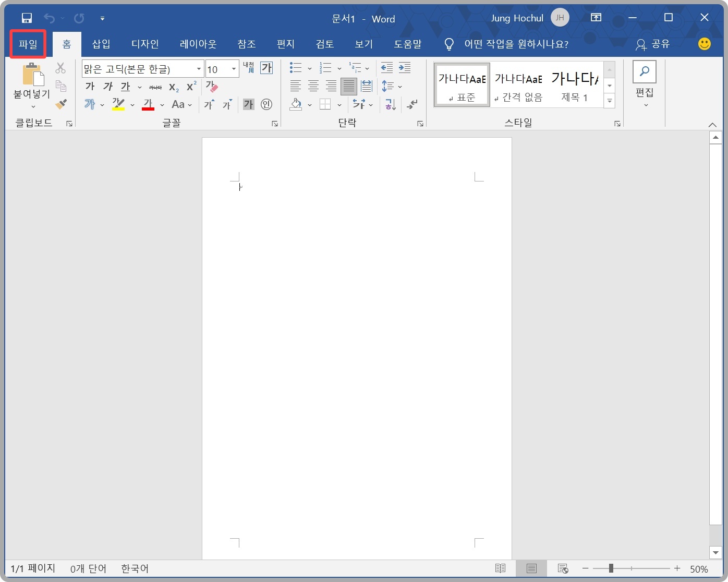The width and height of the screenshot is (728, 582).
Task: Select Justify alignment icon
Action: tap(348, 86)
